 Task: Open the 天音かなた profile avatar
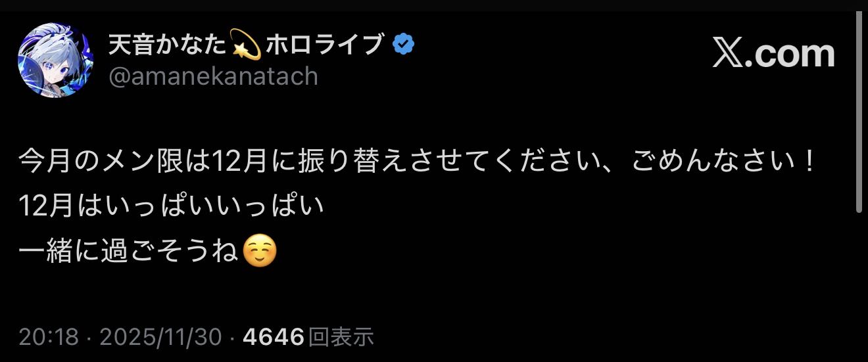coord(55,60)
